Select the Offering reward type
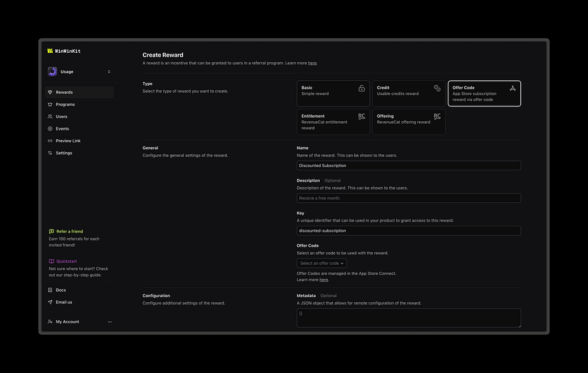Viewport: 588px width, 373px height. tap(409, 122)
